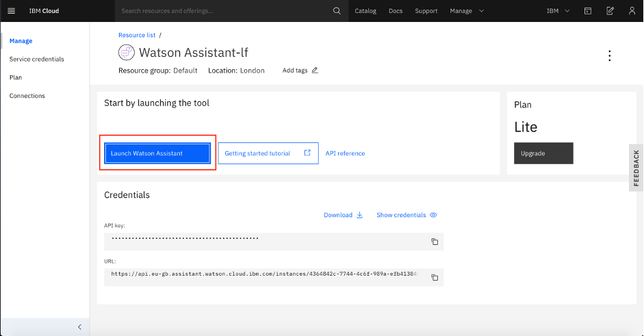Copy the URL with copy icon
The width and height of the screenshot is (644, 336).
click(x=435, y=277)
